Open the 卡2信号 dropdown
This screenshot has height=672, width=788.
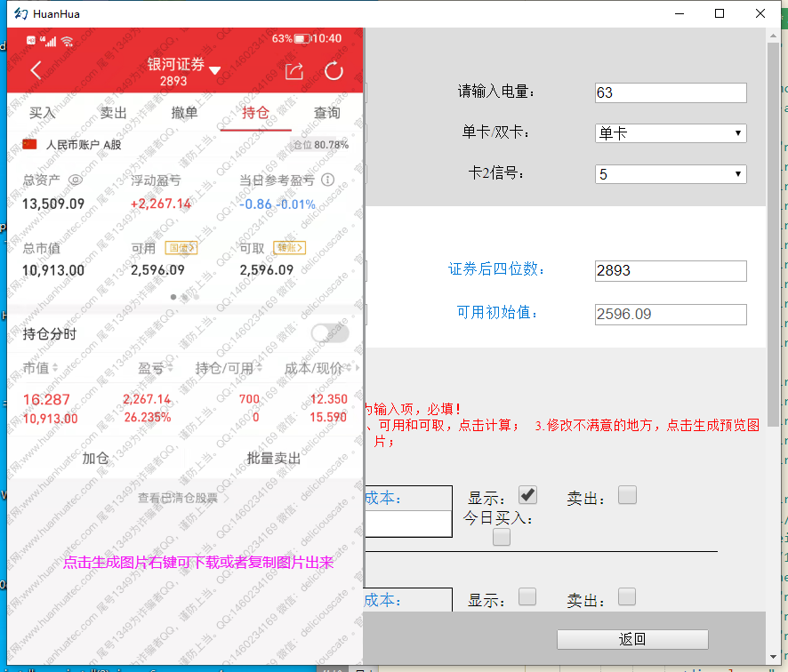670,174
